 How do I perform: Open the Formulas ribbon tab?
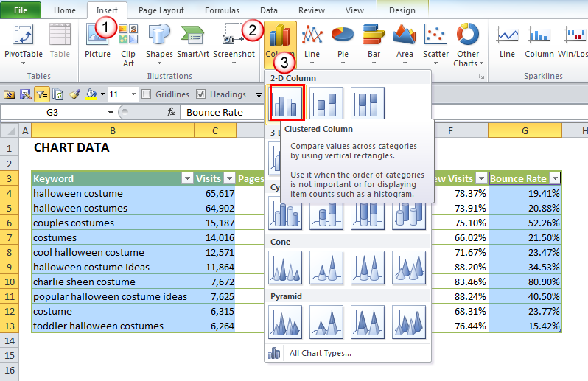pyautogui.click(x=222, y=10)
